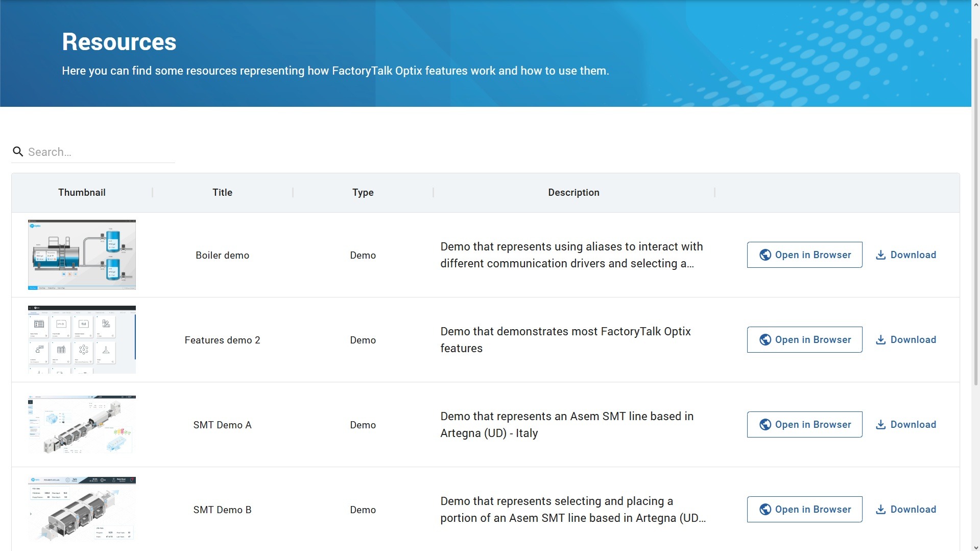Select the 'Boiler demo' title text

(x=222, y=255)
